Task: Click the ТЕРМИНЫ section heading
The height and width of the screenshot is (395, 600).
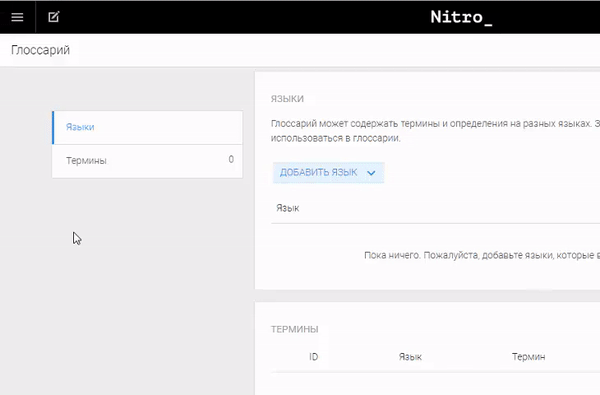Action: [295, 329]
